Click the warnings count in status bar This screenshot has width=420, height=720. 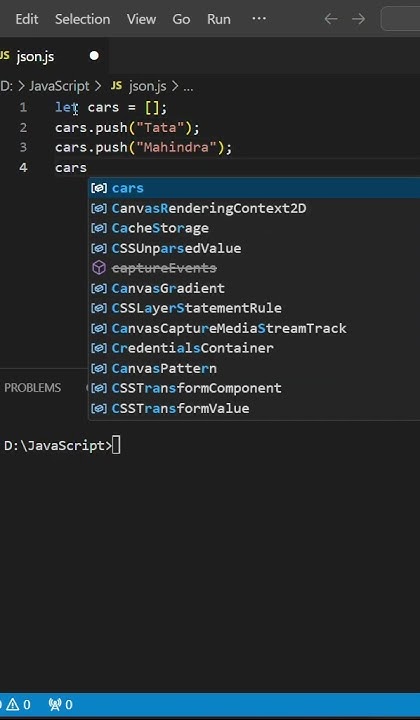(19, 704)
